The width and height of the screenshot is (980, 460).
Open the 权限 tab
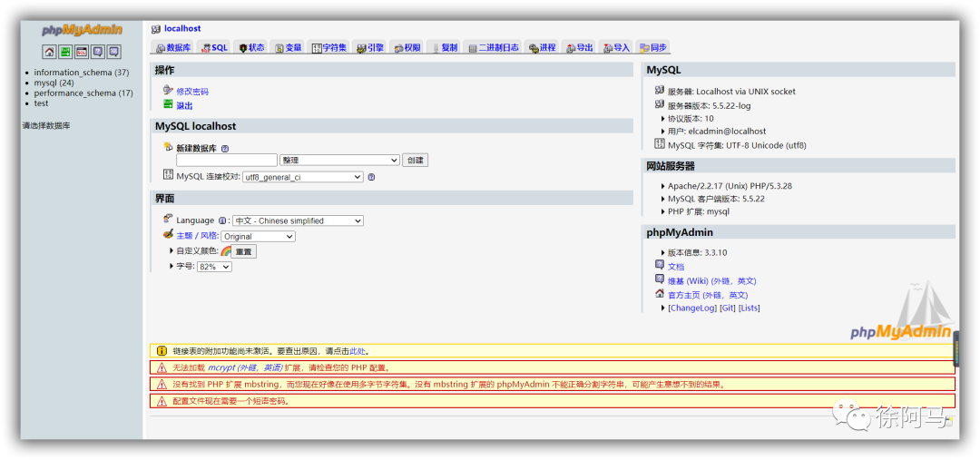pyautogui.click(x=407, y=47)
